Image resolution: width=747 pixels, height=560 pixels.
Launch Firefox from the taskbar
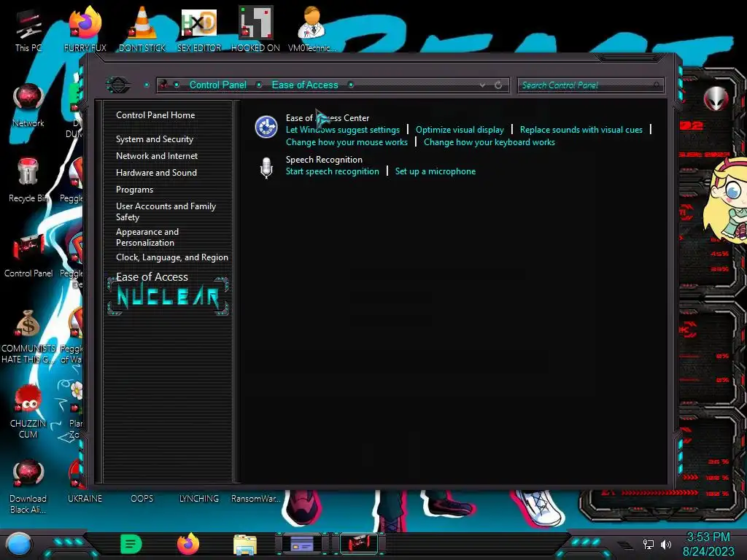(x=188, y=544)
